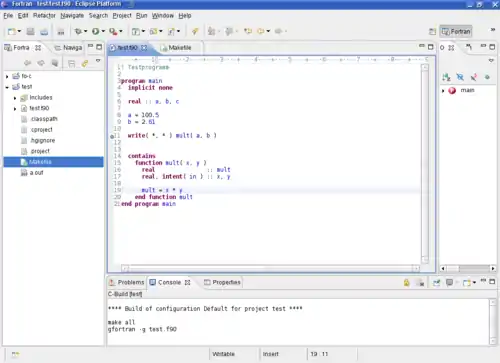Click Back arrow in Fortran Projects view toolbar
The height and width of the screenshot is (363, 500).
coord(28,63)
